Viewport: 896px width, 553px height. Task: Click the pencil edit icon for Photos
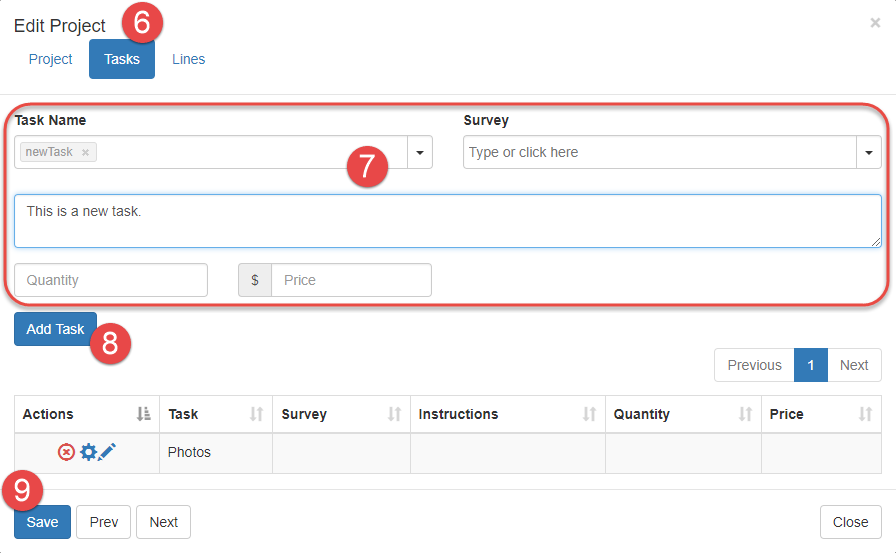(107, 452)
